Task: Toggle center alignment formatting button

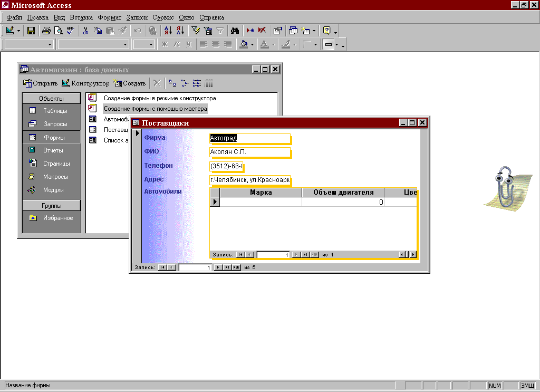Action: point(216,44)
